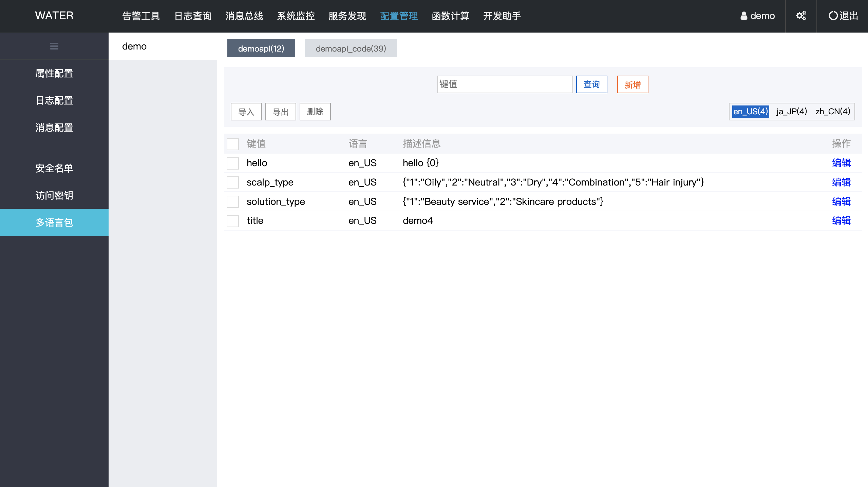The height and width of the screenshot is (487, 868).
Task: Open the 函数计算 top menu
Action: [451, 16]
